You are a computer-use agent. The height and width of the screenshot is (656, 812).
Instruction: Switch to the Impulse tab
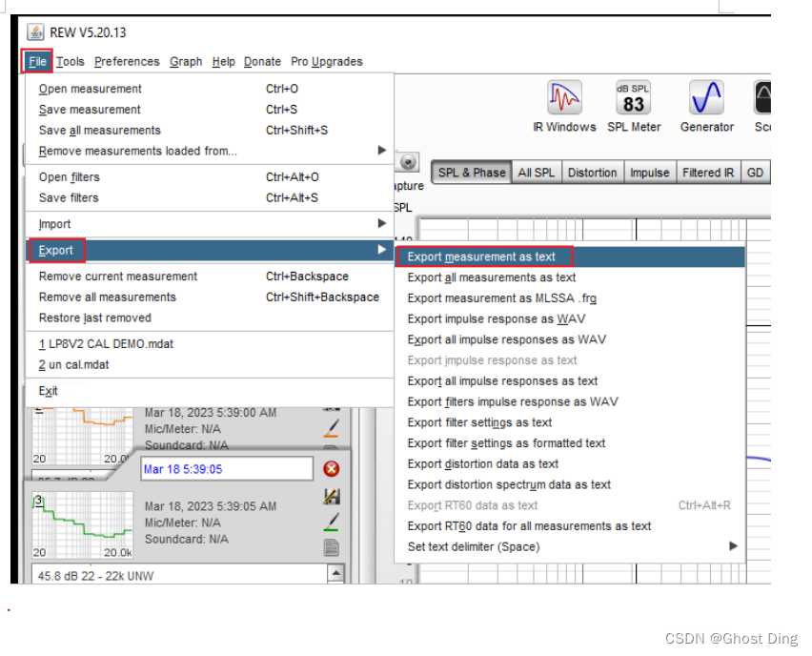649,173
